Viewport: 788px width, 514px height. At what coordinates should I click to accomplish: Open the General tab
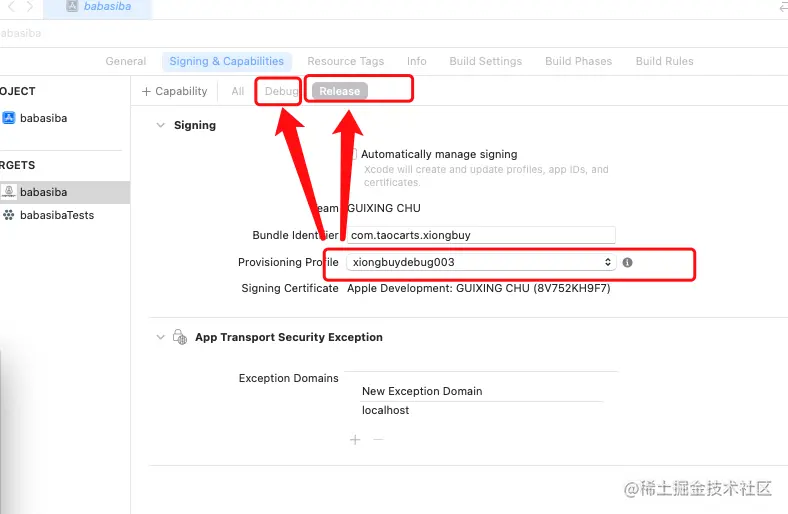pyautogui.click(x=126, y=61)
